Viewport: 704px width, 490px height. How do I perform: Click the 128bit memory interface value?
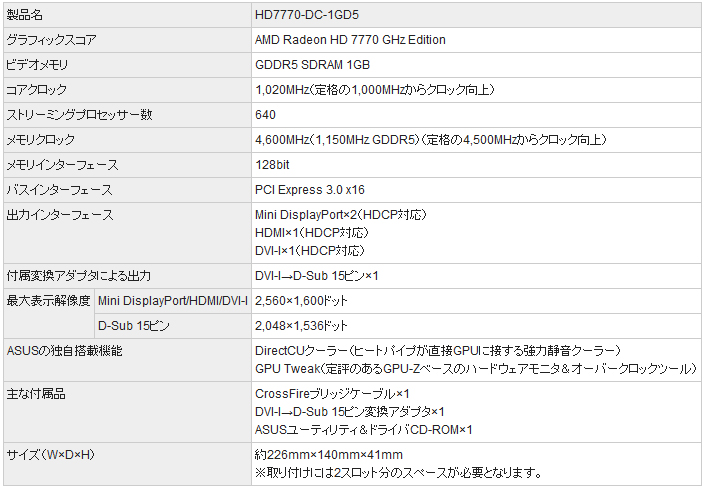tap(272, 165)
